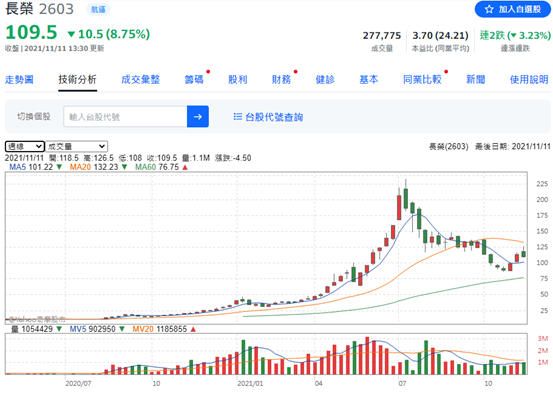Select the 健診 tab
The height and width of the screenshot is (397, 553).
(x=325, y=80)
